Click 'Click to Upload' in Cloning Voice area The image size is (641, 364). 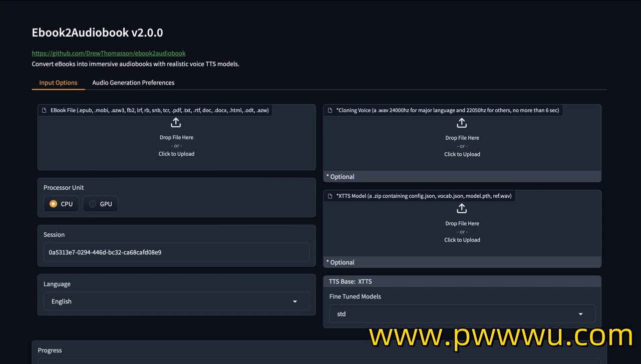pos(462,154)
